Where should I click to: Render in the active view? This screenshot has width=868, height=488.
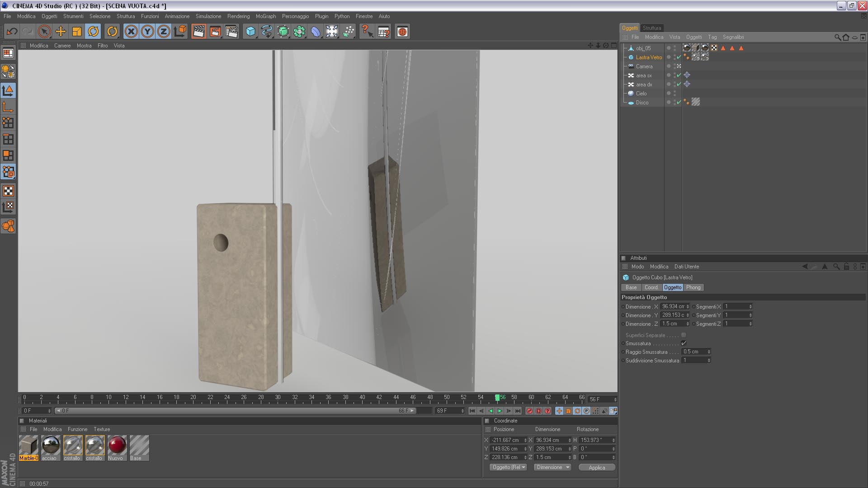pyautogui.click(x=198, y=32)
